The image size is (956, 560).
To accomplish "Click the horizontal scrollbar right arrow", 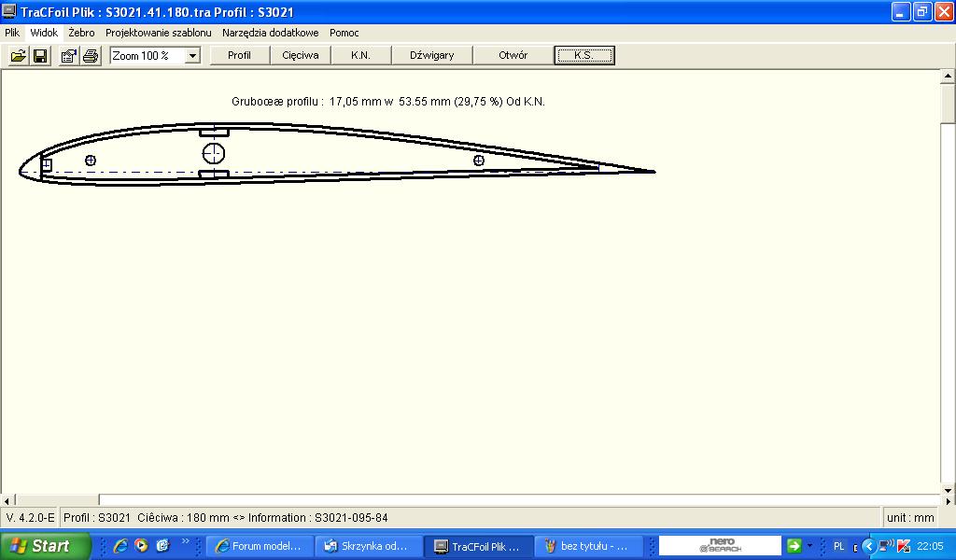I will [934, 500].
